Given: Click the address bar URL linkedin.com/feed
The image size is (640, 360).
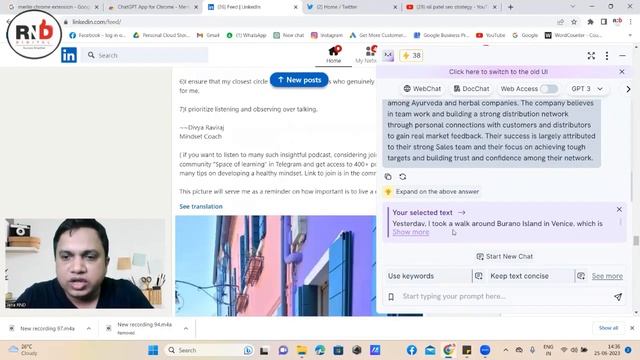Looking at the screenshot, I should [97, 22].
